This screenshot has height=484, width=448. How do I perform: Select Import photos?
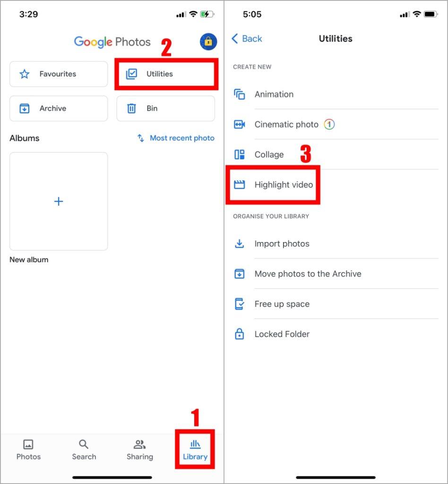pos(336,243)
